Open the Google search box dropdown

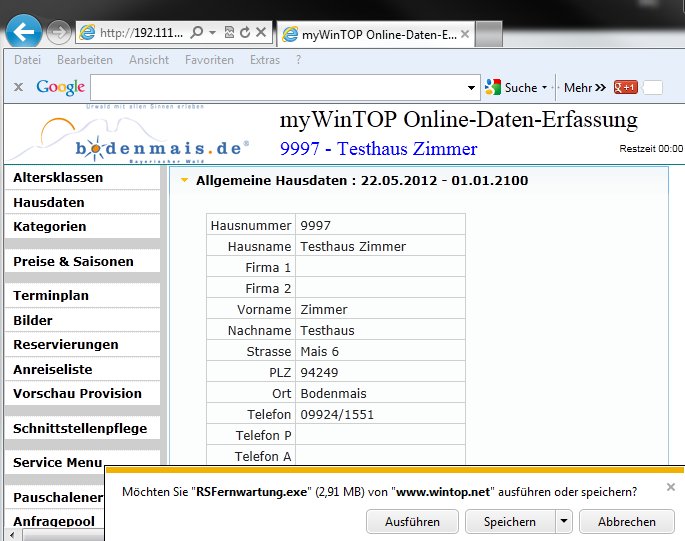tap(472, 88)
